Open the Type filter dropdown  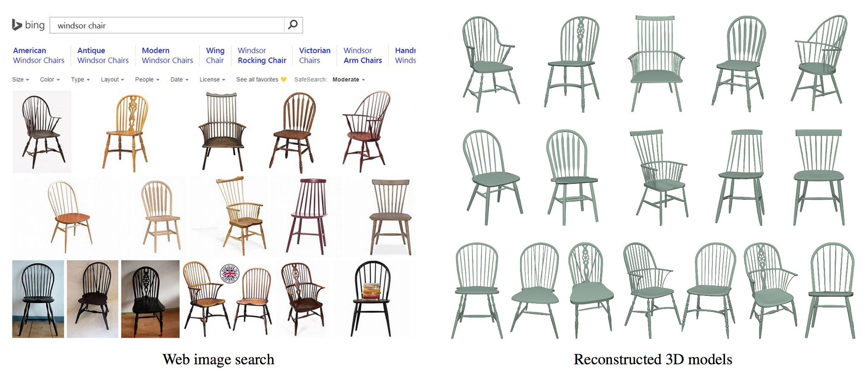click(x=80, y=79)
